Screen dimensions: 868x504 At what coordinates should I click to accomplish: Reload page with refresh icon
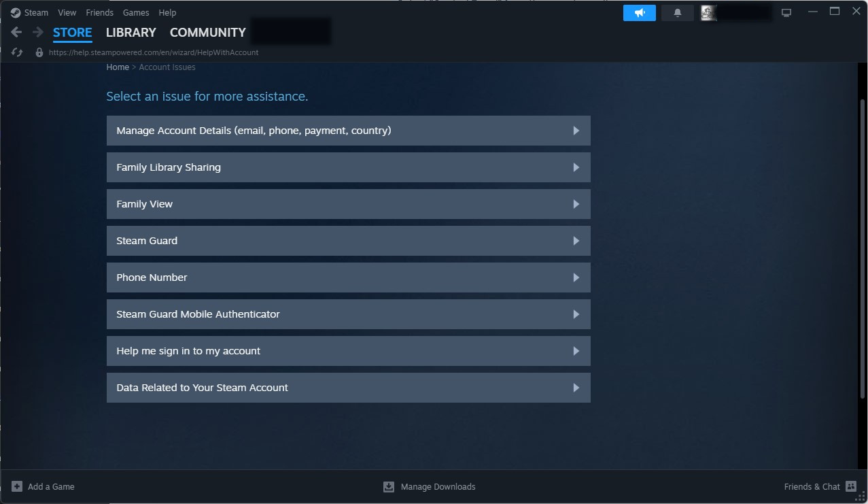tap(16, 52)
